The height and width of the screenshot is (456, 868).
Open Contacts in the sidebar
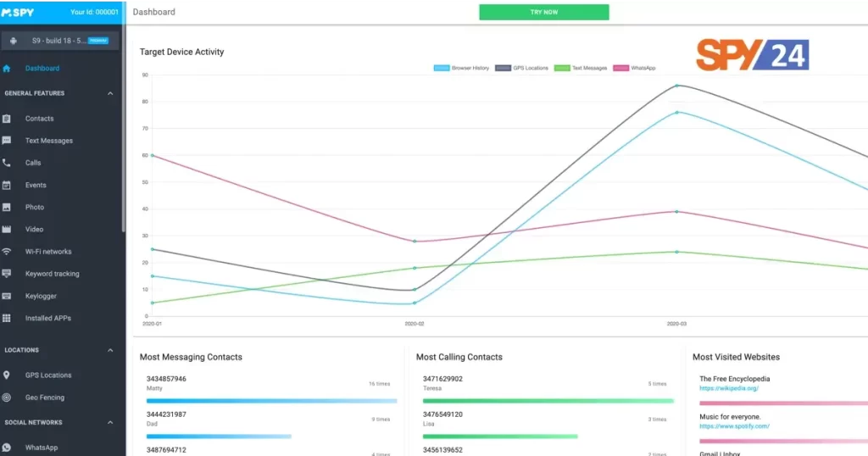(x=39, y=119)
